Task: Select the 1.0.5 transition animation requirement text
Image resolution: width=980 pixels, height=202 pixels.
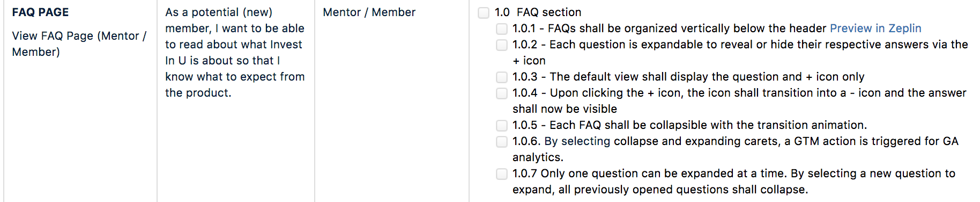Action: point(689,125)
